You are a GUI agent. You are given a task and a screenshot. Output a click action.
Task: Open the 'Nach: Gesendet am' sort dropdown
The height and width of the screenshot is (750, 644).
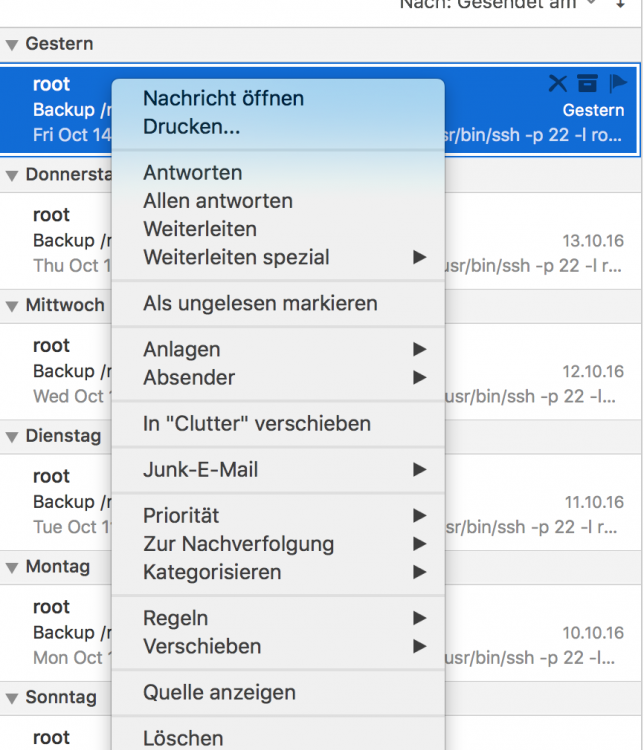coord(498,4)
